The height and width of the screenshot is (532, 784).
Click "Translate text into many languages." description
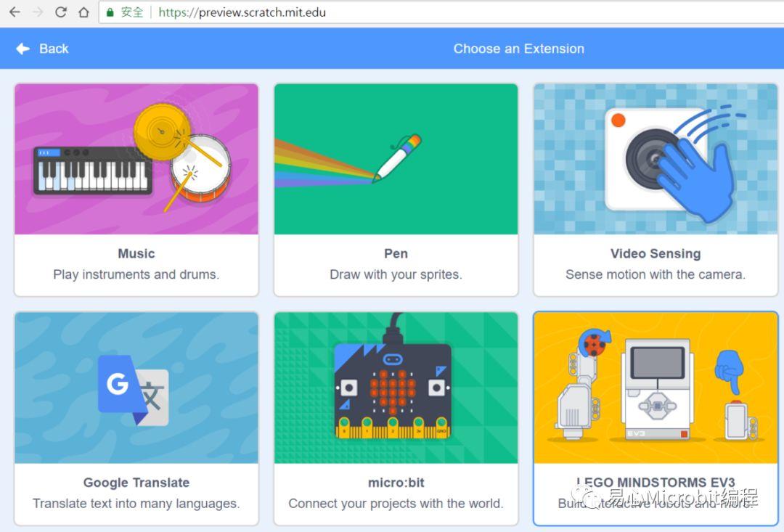pyautogui.click(x=136, y=504)
